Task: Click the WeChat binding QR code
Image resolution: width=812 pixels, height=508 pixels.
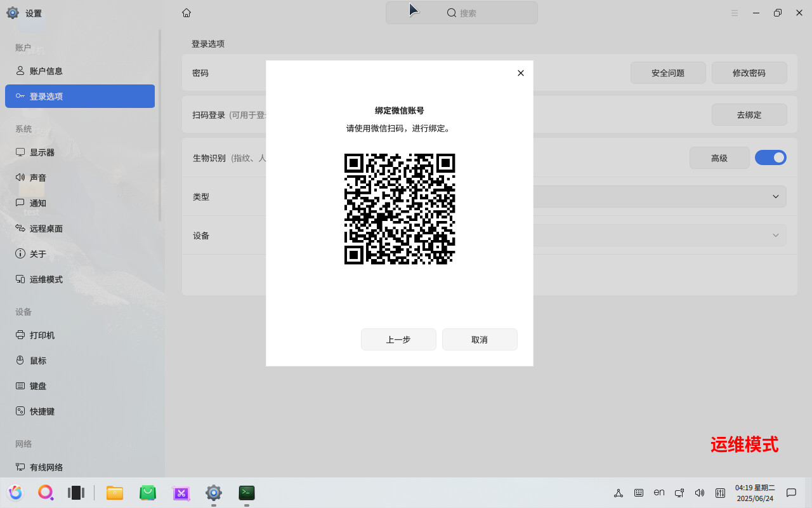Action: click(x=400, y=209)
